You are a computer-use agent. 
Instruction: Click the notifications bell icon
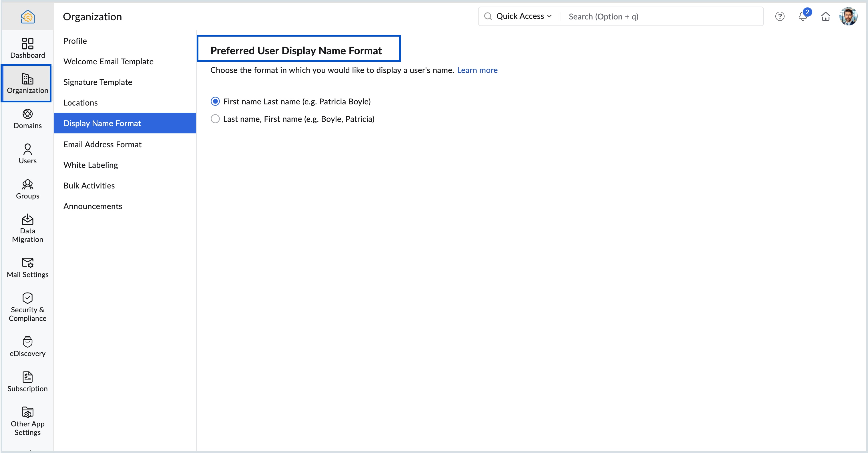tap(803, 17)
